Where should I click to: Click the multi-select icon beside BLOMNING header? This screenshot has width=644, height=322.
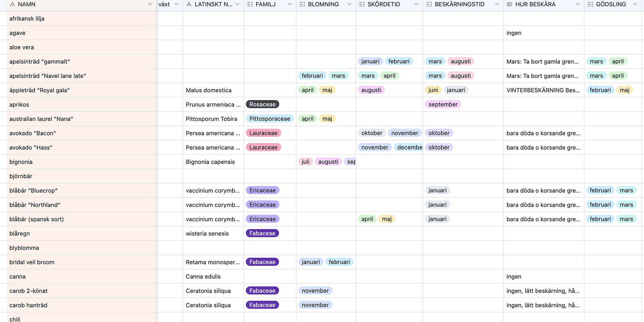click(x=302, y=4)
